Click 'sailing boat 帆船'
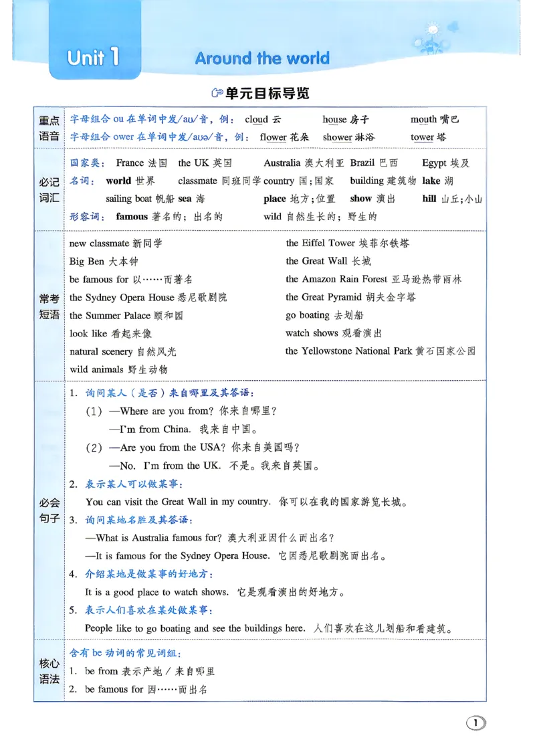Screen dimensions: 535x756 (x=140, y=199)
